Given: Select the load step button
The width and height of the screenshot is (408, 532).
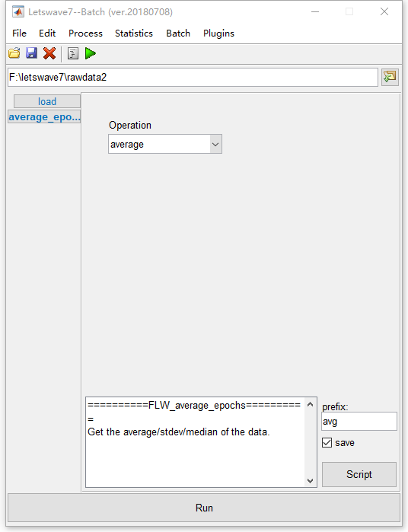Looking at the screenshot, I should tap(47, 101).
